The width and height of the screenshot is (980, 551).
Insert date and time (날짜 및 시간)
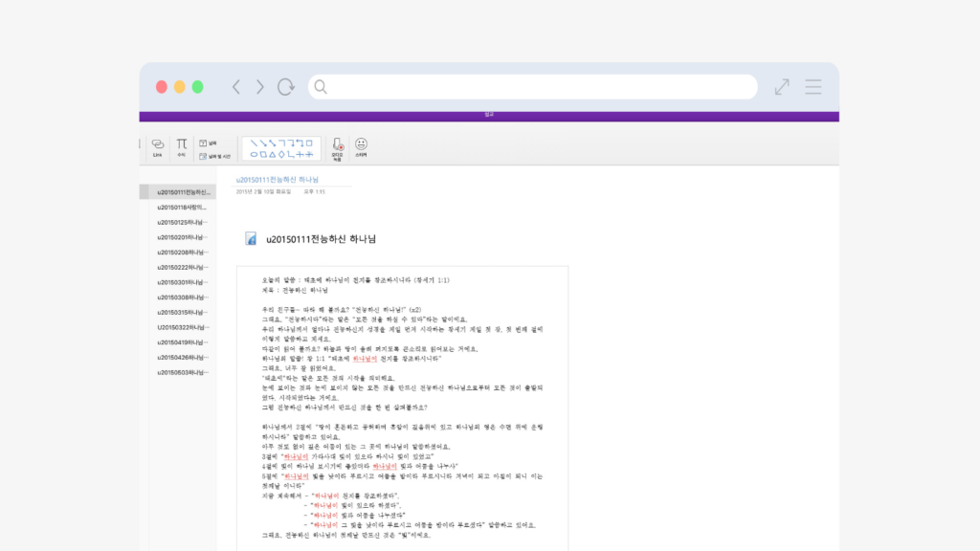click(212, 155)
